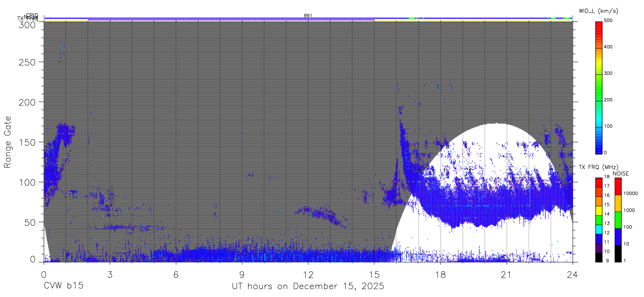Viewport: 644px width, 297px height.
Task: Click the "991" CPID value above the plot
Action: pyautogui.click(x=308, y=16)
